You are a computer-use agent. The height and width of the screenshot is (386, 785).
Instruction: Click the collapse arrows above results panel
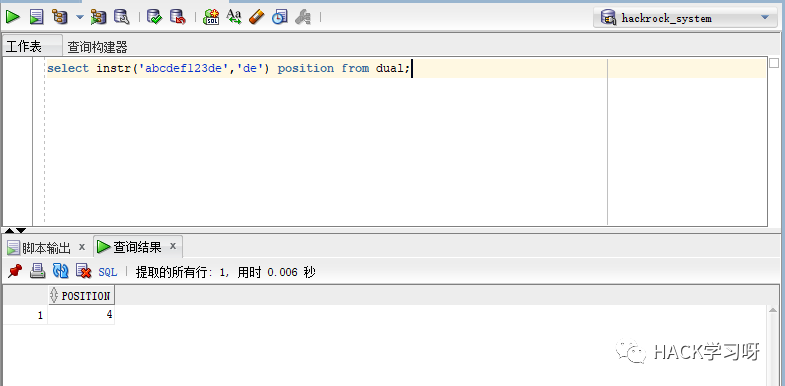click(x=15, y=230)
